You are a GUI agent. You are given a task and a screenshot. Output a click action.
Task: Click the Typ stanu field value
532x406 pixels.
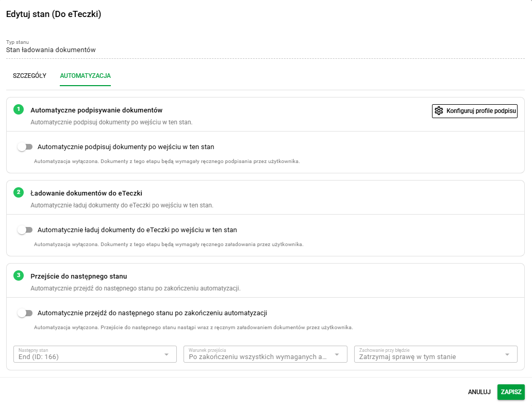51,50
